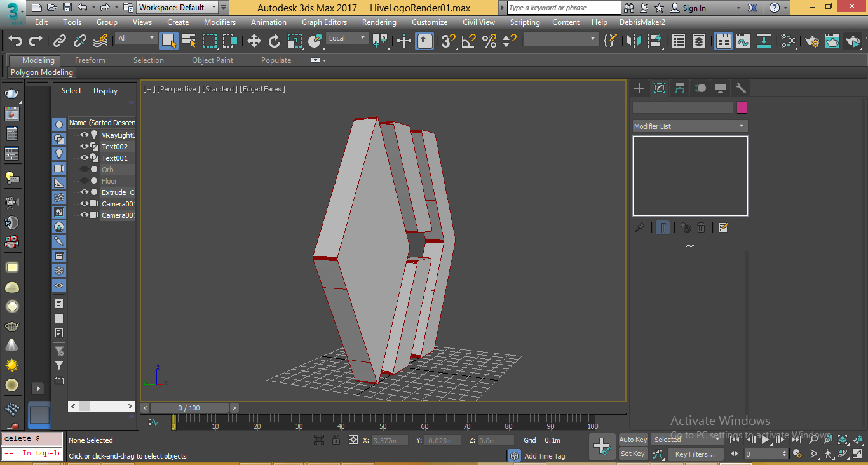
Task: Click the Play Animation button
Action: [x=766, y=439]
